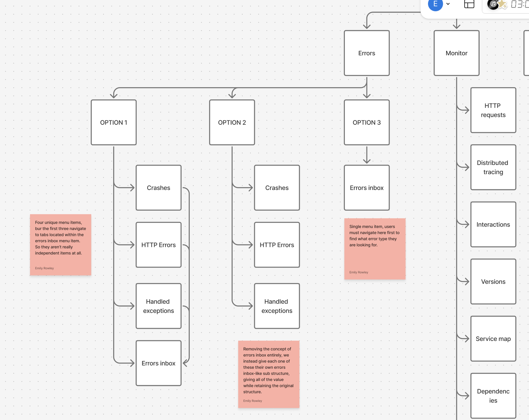This screenshot has height=420, width=529.
Task: Select the Monitor box
Action: (x=456, y=53)
